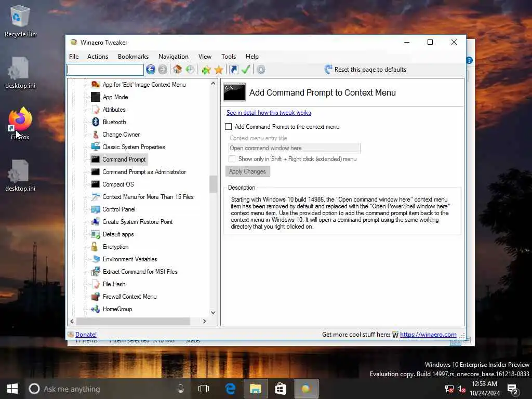Select App for 'Edit' Image Context Menu
The height and width of the screenshot is (399, 532).
click(x=144, y=85)
